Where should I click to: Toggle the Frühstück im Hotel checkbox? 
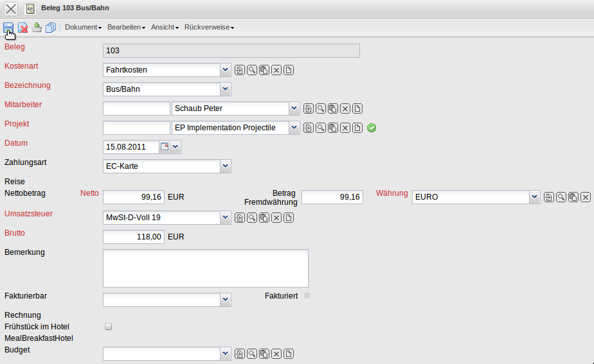109,327
